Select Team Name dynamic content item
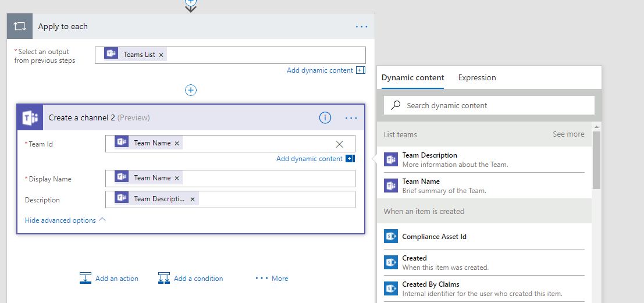 click(485, 186)
